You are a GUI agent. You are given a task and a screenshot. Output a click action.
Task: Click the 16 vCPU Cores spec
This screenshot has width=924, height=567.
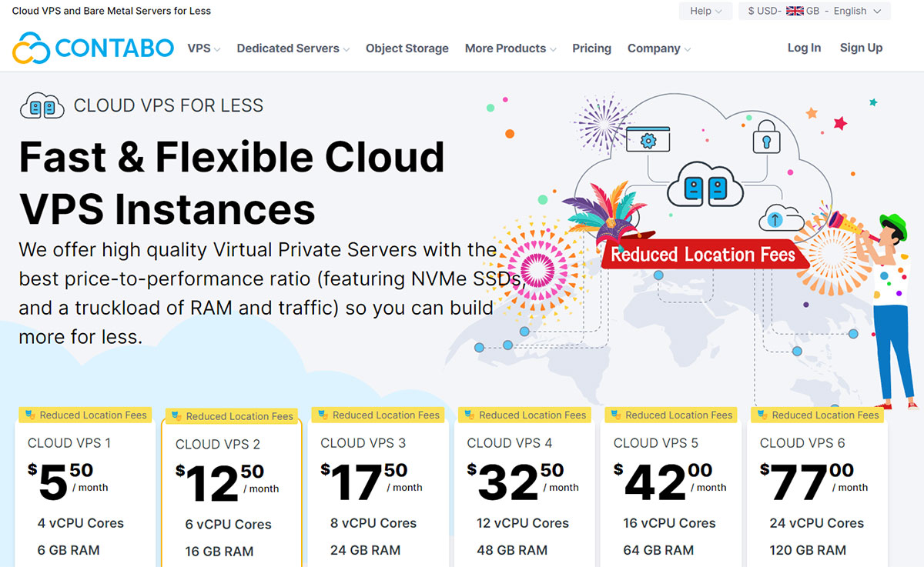tap(669, 522)
